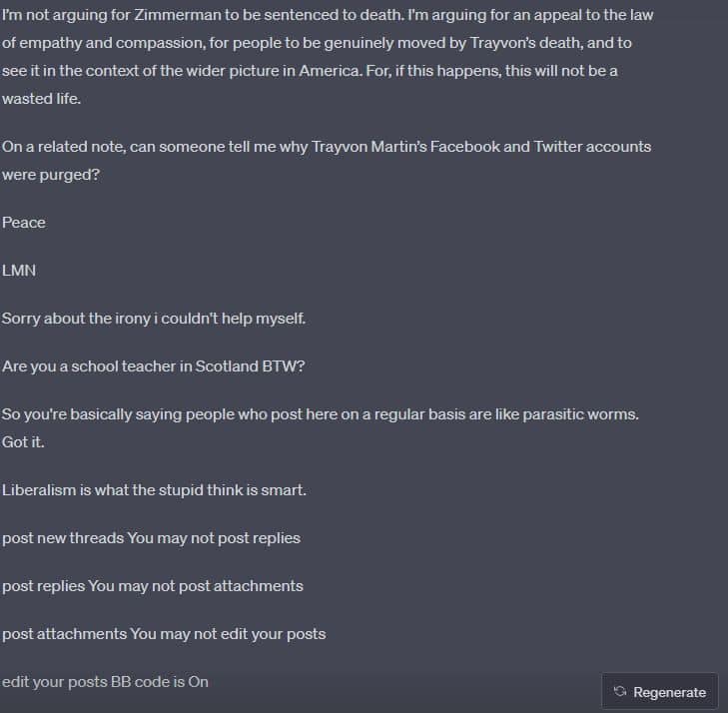Click the 'Got it.' text
Image resolution: width=728 pixels, height=713 pixels.
(23, 442)
